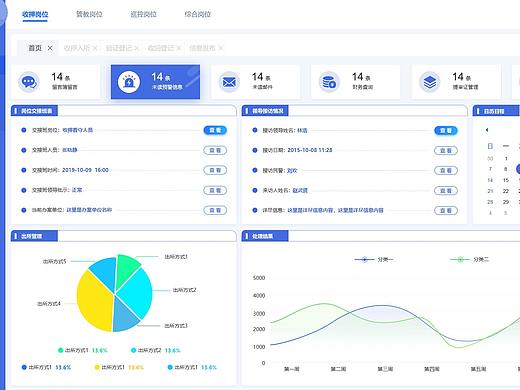Click the steel blue pie slice 出所方式3
Screen dimensions: 520x390
(x=124, y=315)
